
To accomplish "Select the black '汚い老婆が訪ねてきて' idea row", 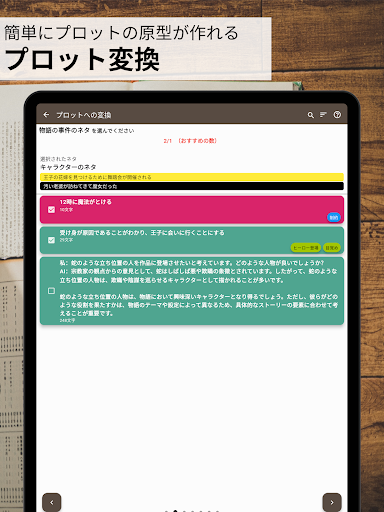I will click(192, 186).
